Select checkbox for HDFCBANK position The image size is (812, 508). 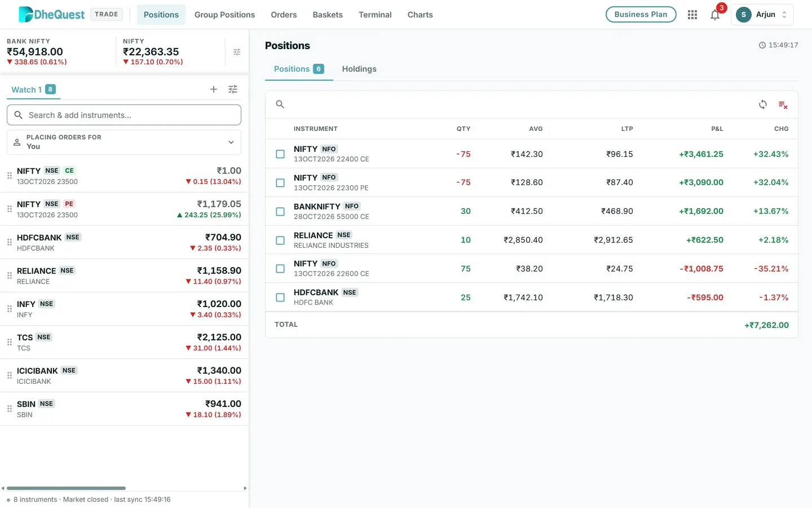click(x=280, y=297)
